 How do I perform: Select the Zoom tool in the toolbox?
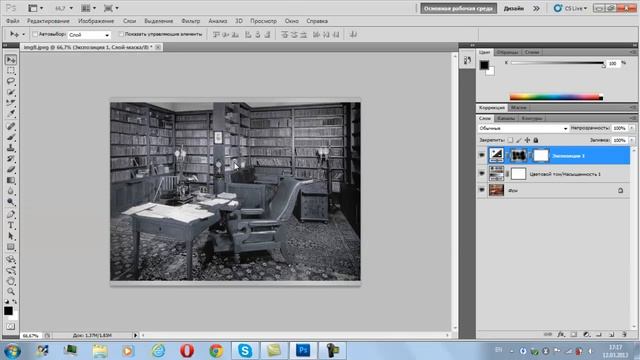(11, 291)
